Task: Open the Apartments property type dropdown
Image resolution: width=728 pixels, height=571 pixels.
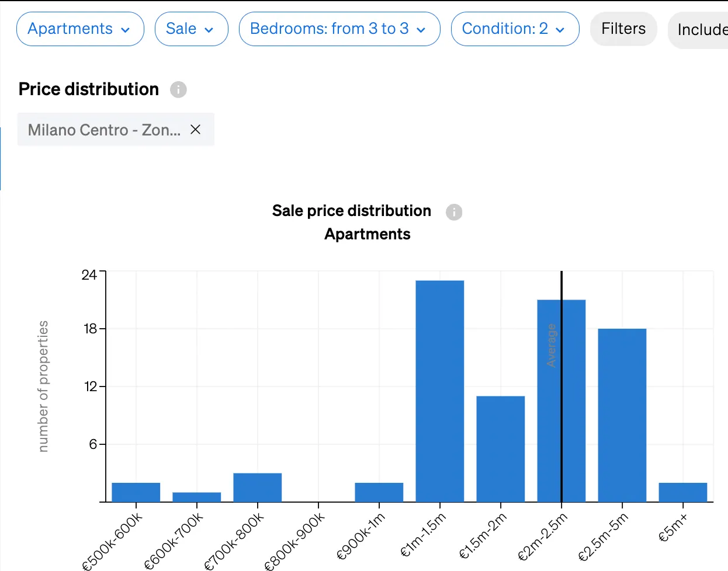Action: pos(80,29)
